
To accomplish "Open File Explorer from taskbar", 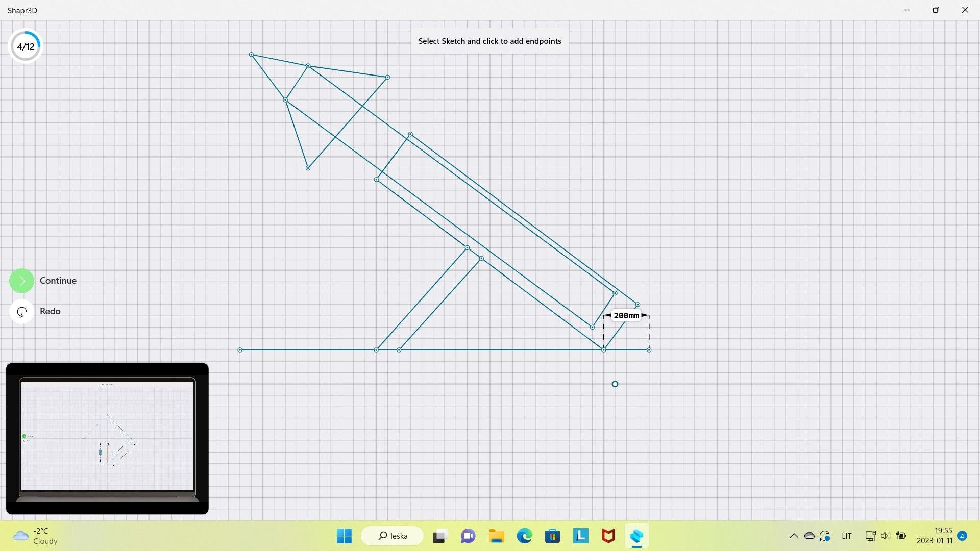I will pos(496,536).
